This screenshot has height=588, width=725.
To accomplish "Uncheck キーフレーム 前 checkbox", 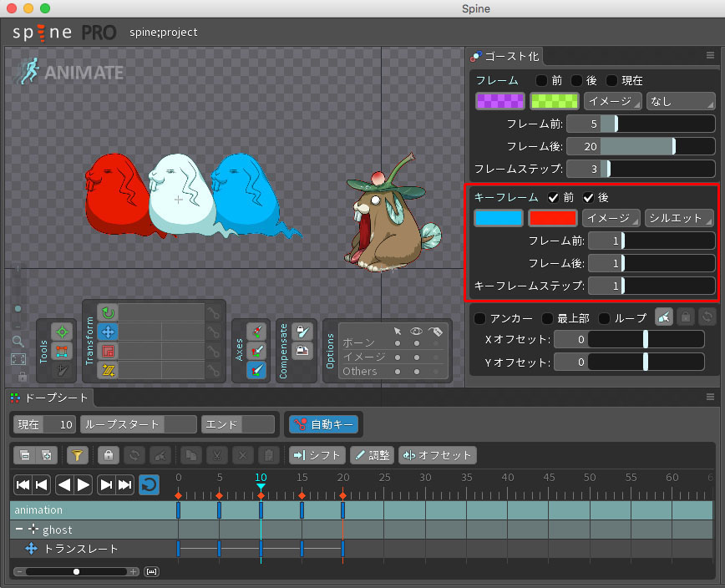I will tap(553, 197).
